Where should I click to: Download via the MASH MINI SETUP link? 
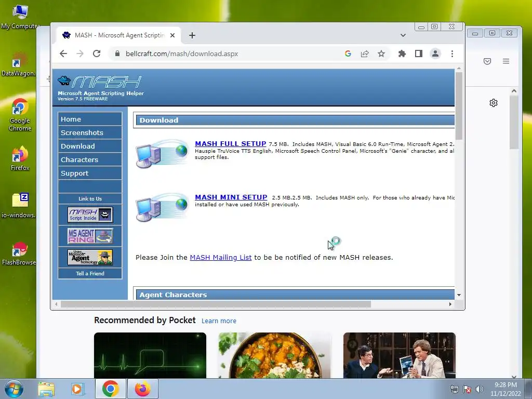pos(231,197)
